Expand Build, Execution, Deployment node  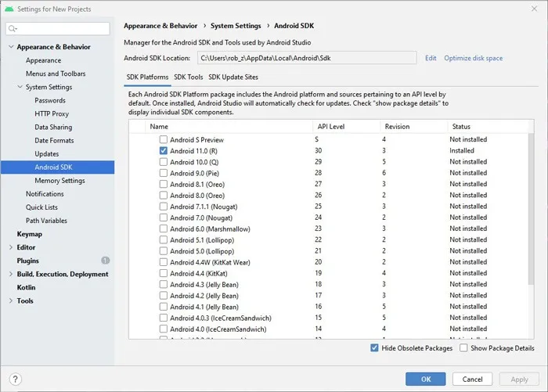[11, 274]
